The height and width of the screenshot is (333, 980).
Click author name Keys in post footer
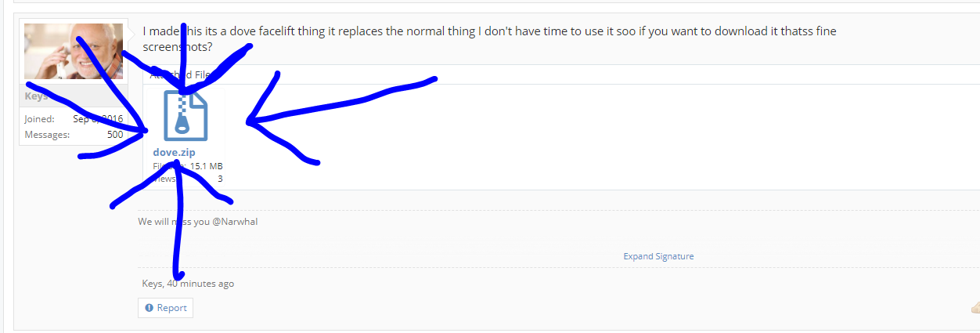[151, 284]
